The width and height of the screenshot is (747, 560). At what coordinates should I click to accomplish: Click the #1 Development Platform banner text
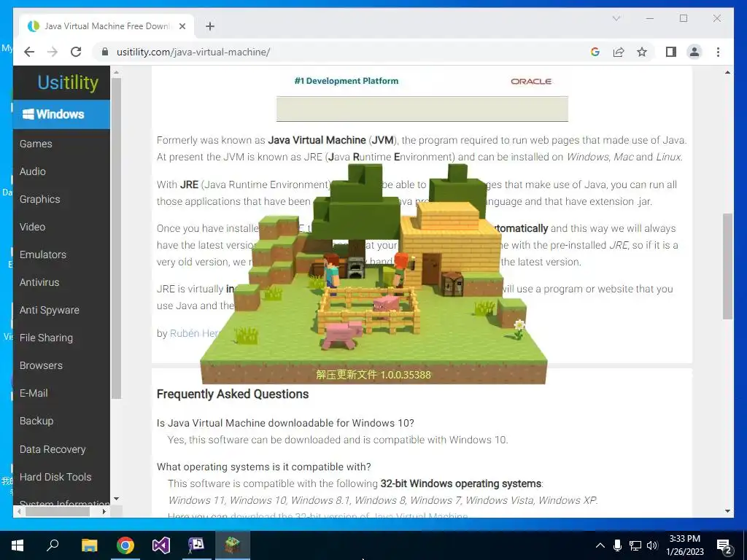tap(347, 81)
